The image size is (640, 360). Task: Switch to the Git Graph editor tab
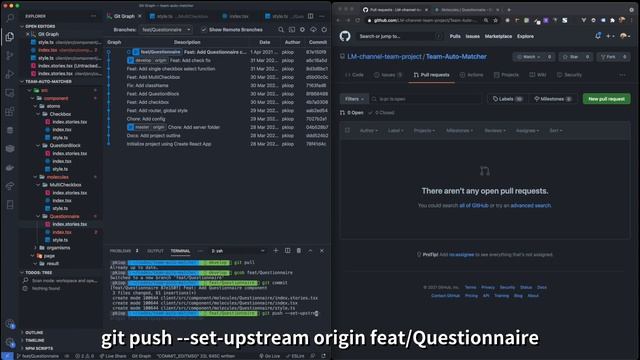(x=124, y=16)
